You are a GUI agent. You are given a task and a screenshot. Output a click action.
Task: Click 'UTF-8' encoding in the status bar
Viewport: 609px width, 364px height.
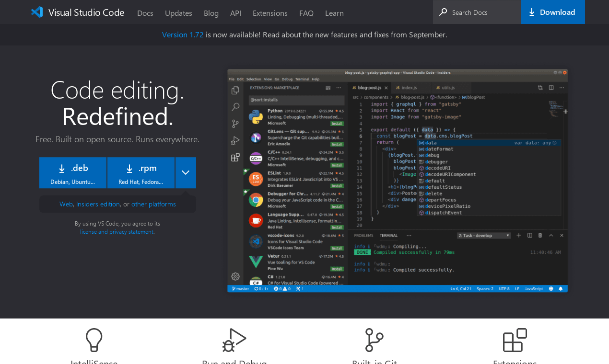click(504, 289)
